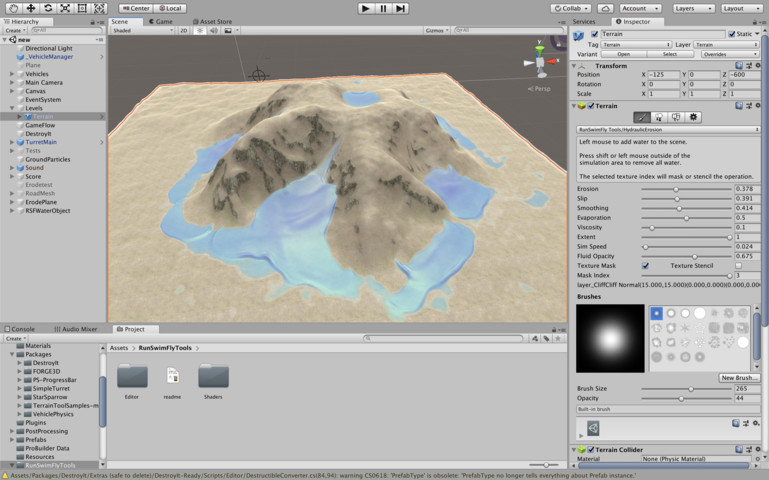Open Gizmos dropdown
769x480 pixels.
point(437,30)
